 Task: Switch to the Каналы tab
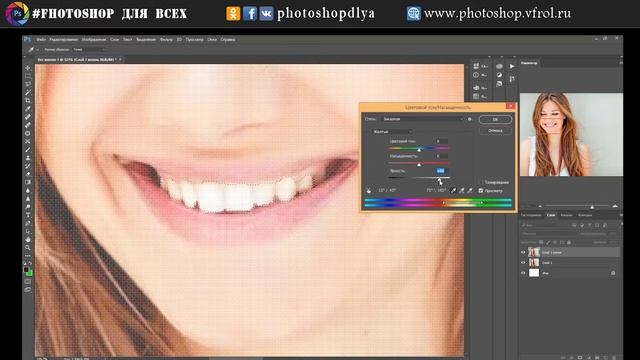[566, 215]
